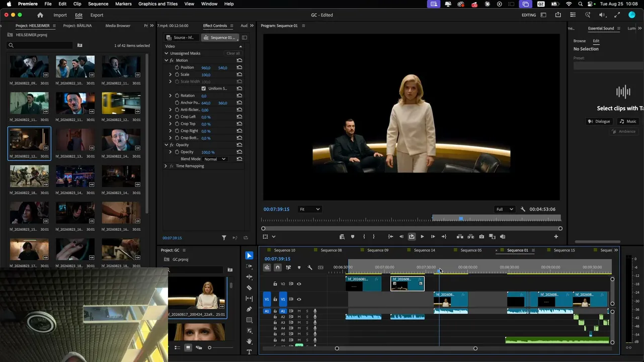Click Lift button in Program monitor

(460, 237)
